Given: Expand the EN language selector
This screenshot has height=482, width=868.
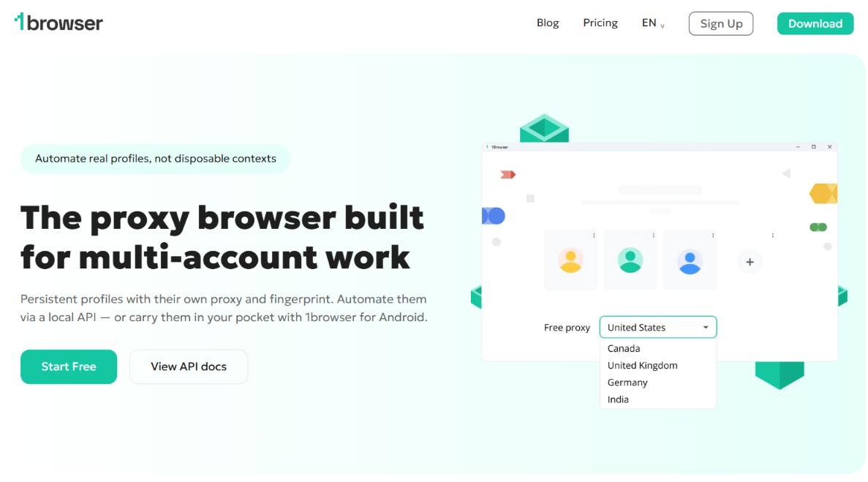Looking at the screenshot, I should [653, 23].
